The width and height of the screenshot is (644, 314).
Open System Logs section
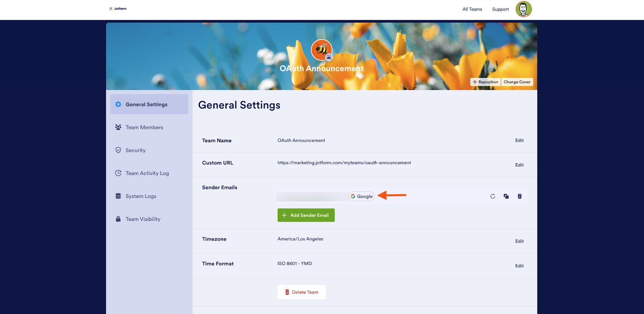(x=149, y=196)
